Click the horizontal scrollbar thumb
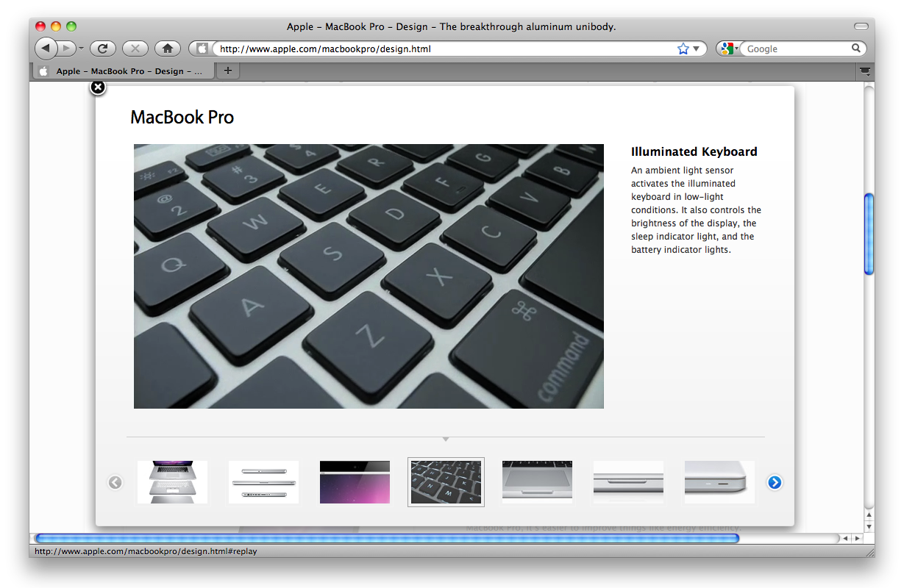Image resolution: width=904 pixels, height=588 pixels. point(387,538)
